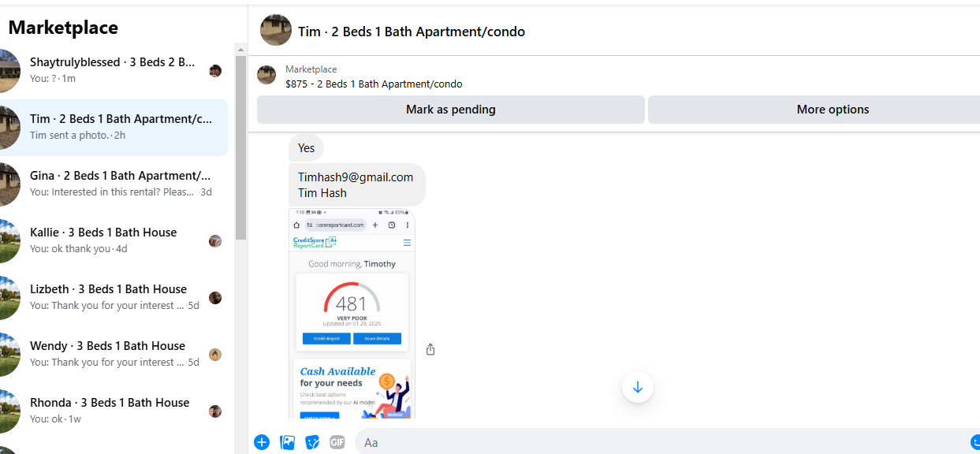
Task: Click Lizbeth's small profile avatar
Action: [x=215, y=298]
